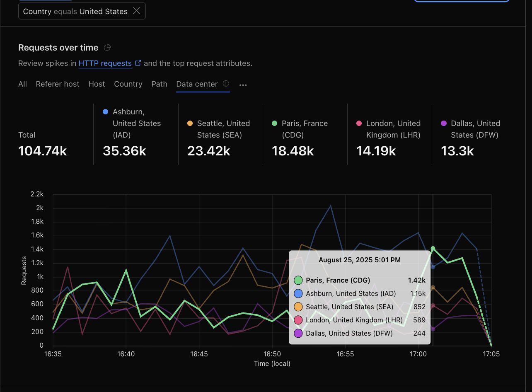Click the Dallas data point at 17:01
The height and width of the screenshot is (392, 532).
(x=433, y=329)
